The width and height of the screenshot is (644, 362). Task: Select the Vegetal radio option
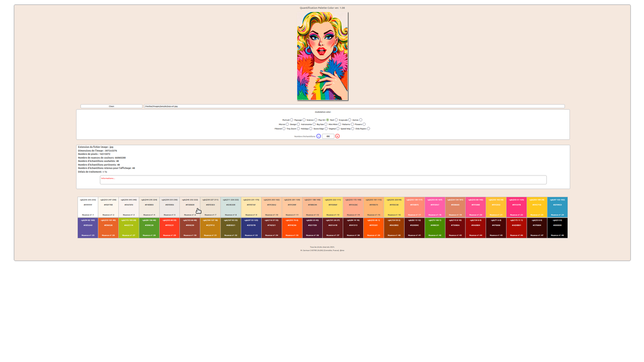[x=338, y=129]
